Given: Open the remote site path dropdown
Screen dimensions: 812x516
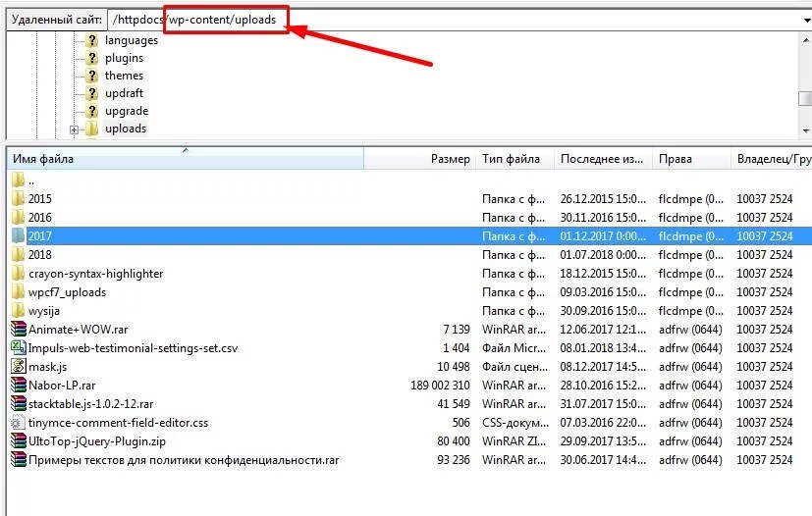Looking at the screenshot, I should pyautogui.click(x=806, y=21).
